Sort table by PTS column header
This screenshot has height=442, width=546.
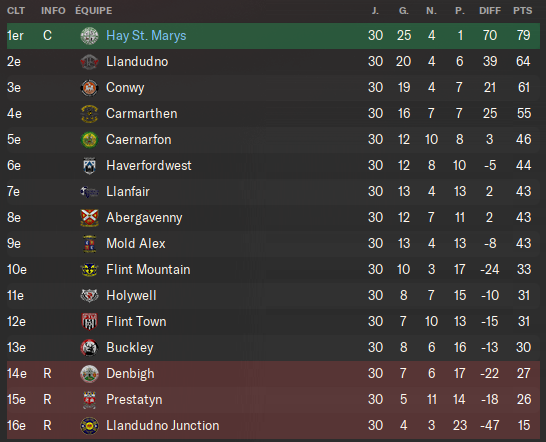[523, 11]
